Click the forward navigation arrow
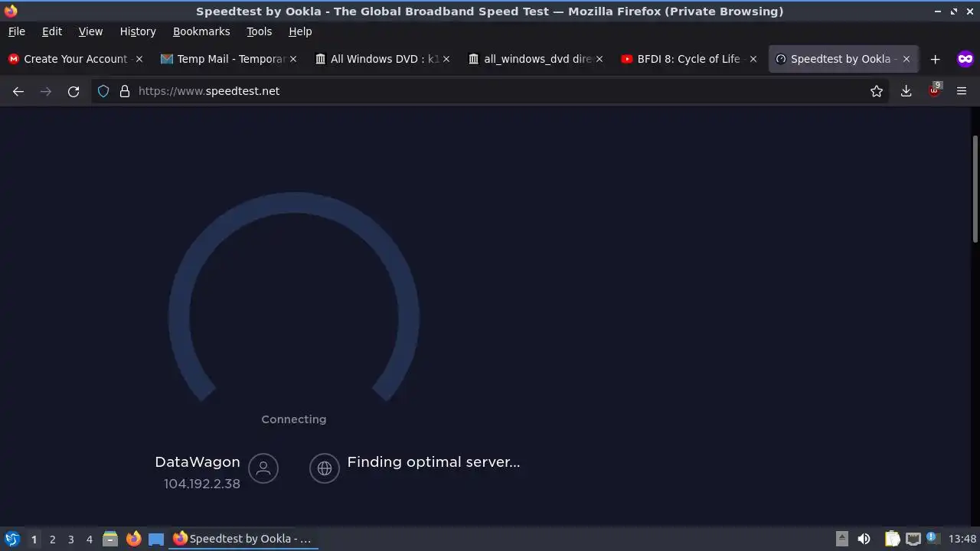This screenshot has height=551, width=980. (46, 91)
